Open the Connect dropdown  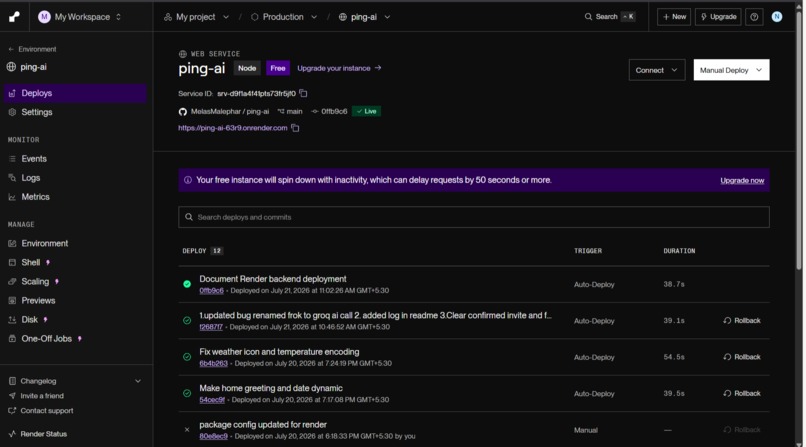click(x=656, y=70)
